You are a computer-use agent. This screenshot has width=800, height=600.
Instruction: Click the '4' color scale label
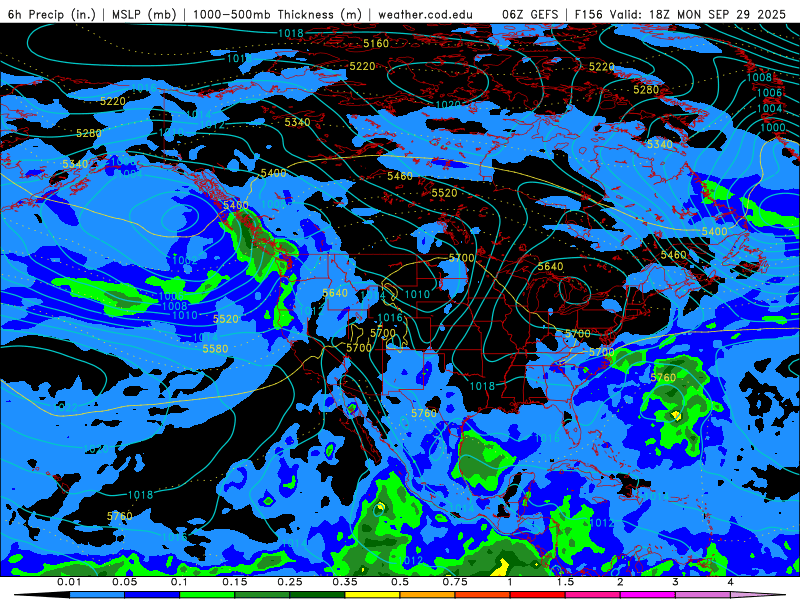click(731, 582)
